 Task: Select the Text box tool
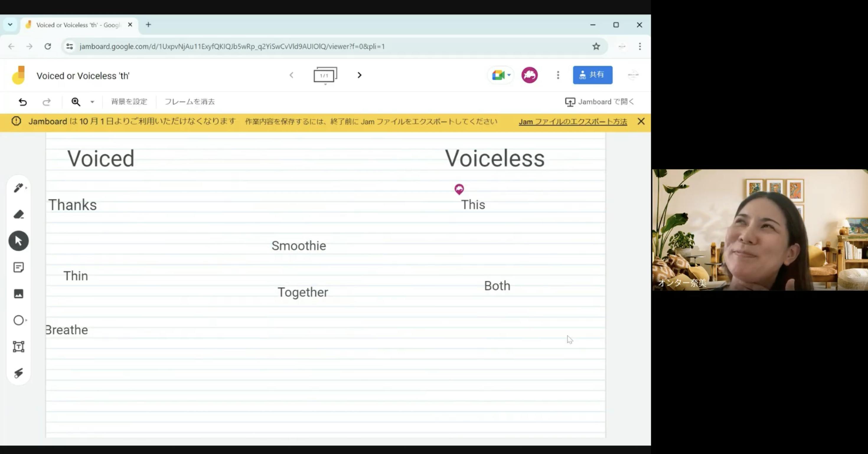pos(19,347)
